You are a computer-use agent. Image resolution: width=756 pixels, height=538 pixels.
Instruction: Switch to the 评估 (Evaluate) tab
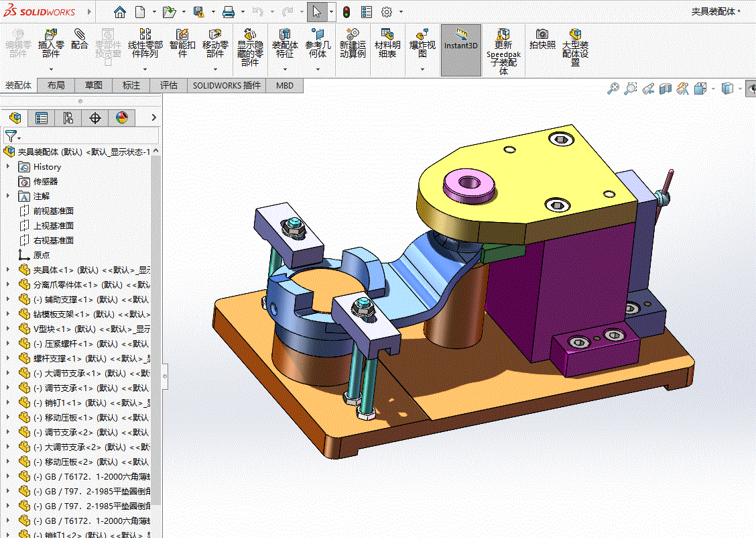[x=169, y=85]
